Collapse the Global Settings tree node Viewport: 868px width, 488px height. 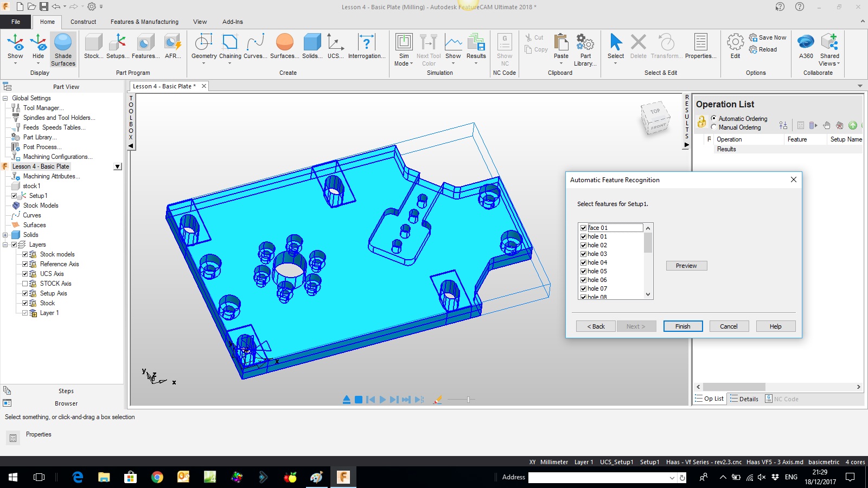click(5, 98)
